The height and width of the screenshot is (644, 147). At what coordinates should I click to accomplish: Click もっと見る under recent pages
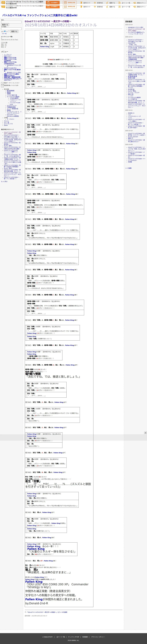point(4,182)
